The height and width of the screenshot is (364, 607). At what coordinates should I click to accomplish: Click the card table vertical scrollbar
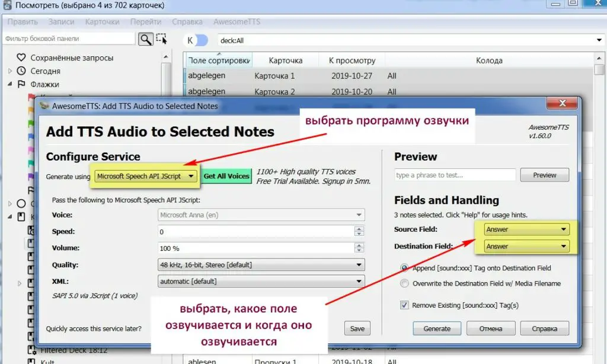click(599, 209)
